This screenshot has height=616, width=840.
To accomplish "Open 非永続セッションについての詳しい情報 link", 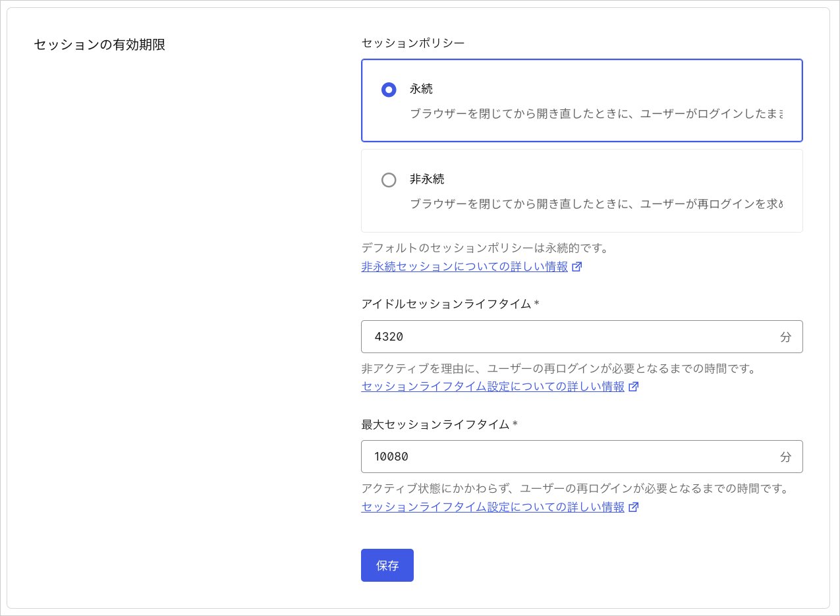I will (x=464, y=266).
